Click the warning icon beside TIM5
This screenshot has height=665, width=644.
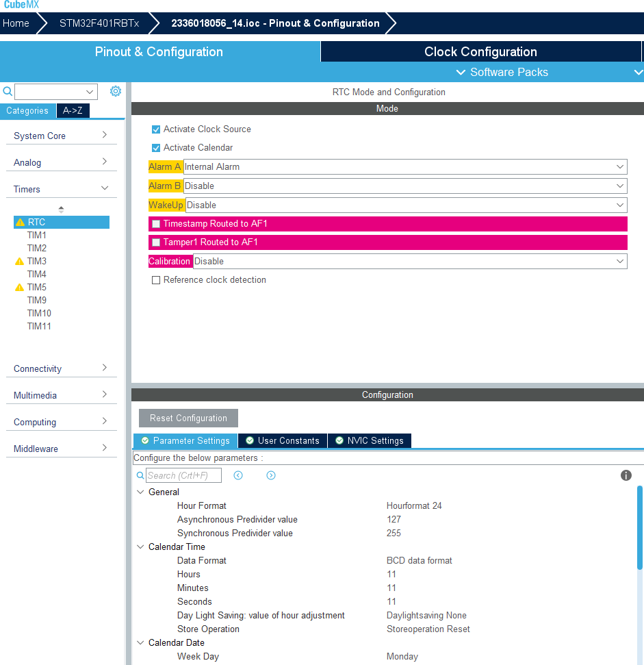click(x=19, y=287)
